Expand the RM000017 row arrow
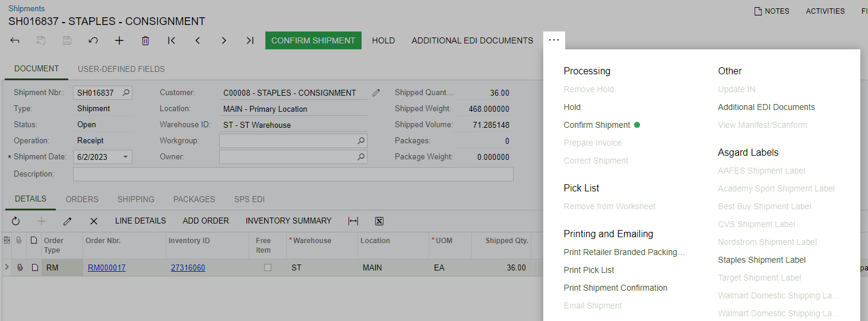868x321 pixels. [7, 267]
